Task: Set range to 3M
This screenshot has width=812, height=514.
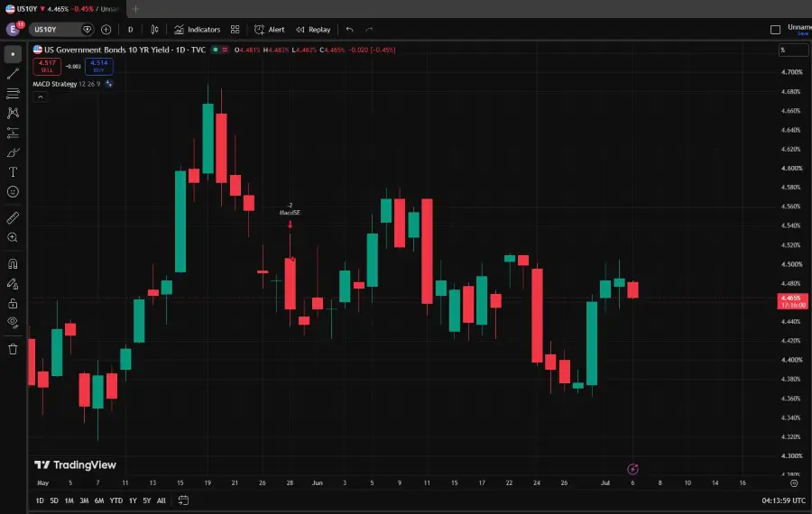Action: (x=84, y=500)
